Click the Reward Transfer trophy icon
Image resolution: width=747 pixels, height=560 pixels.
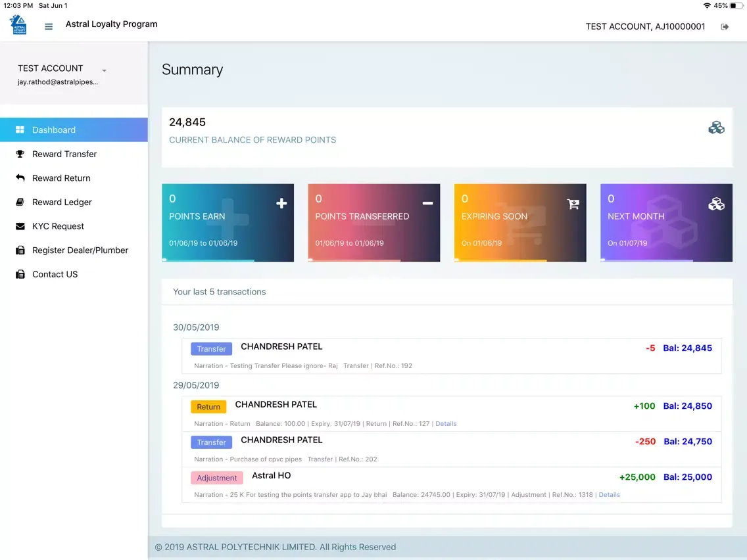click(x=20, y=154)
